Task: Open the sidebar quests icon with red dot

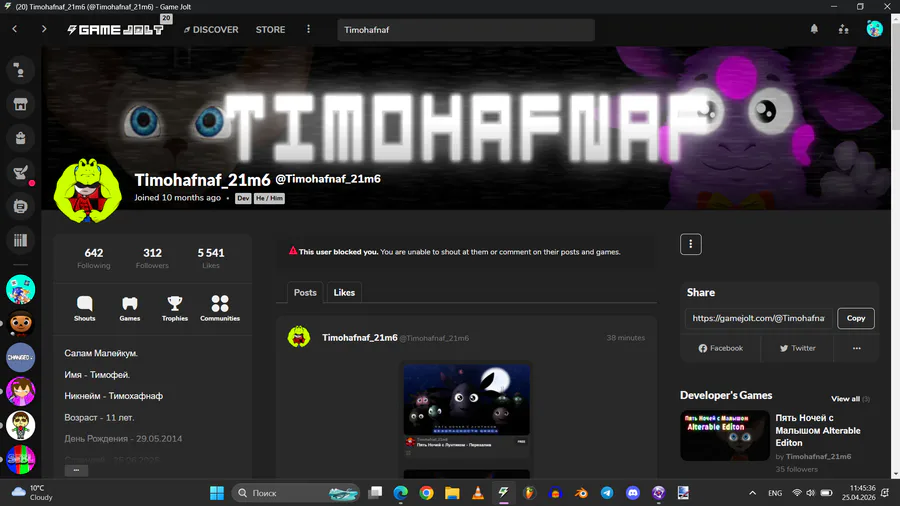Action: [x=21, y=172]
